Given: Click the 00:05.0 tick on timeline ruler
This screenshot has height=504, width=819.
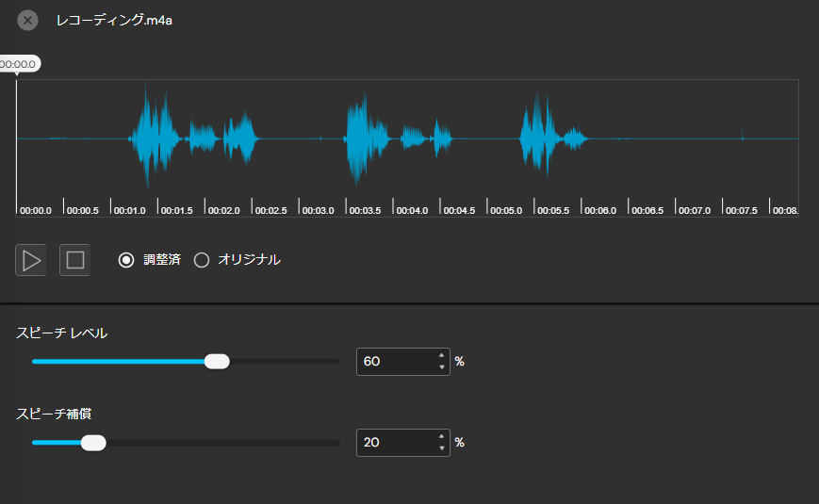Looking at the screenshot, I should pos(487,205).
